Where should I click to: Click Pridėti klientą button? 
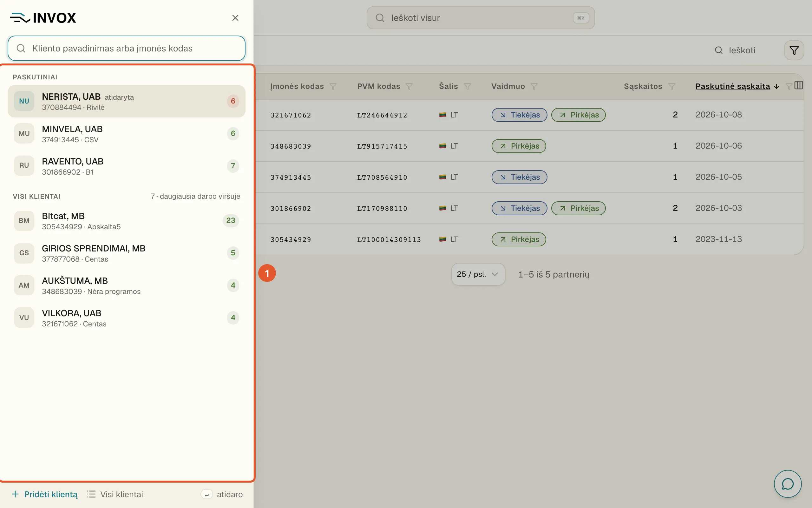click(x=45, y=494)
